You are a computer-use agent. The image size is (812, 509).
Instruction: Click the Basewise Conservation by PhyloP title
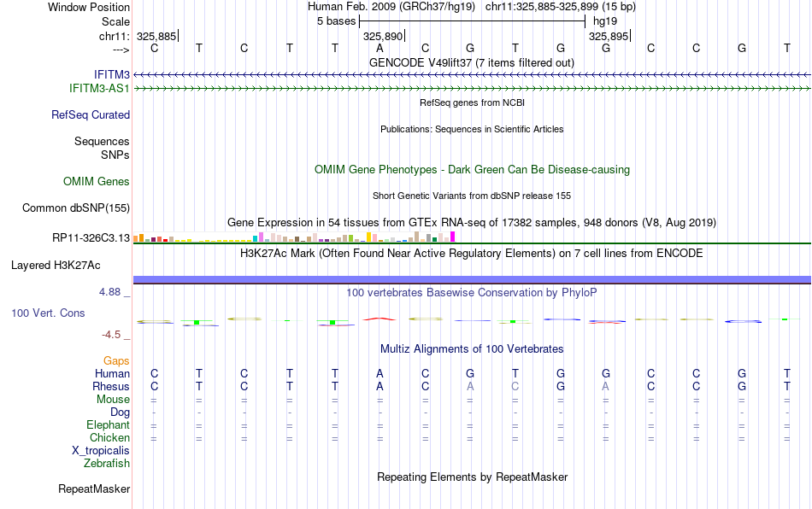472,292
